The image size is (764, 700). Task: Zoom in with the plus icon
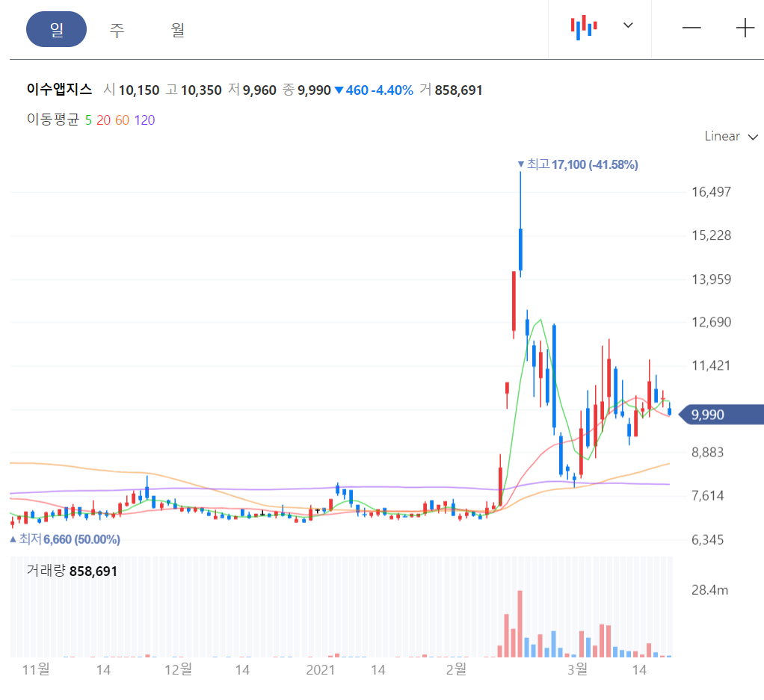745,28
